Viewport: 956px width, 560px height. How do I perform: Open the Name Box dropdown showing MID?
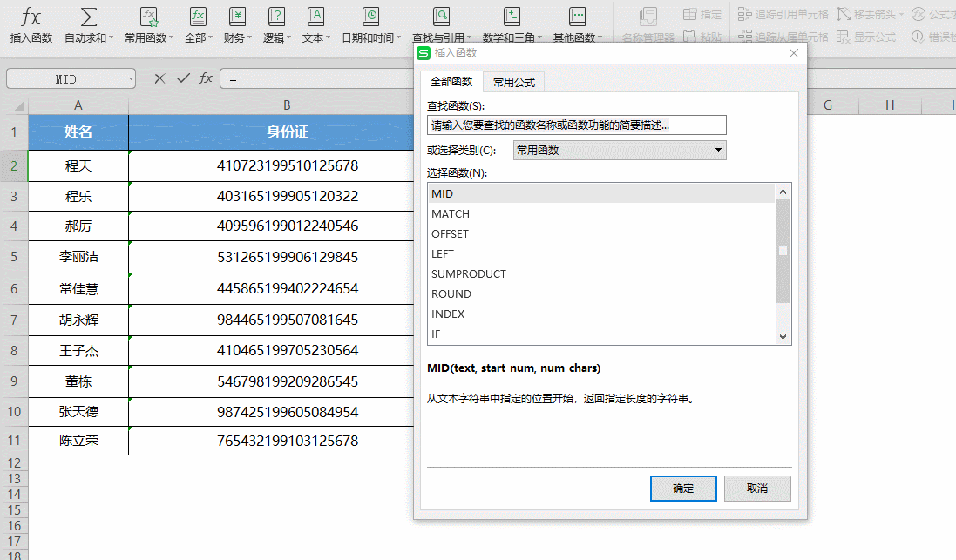click(131, 79)
